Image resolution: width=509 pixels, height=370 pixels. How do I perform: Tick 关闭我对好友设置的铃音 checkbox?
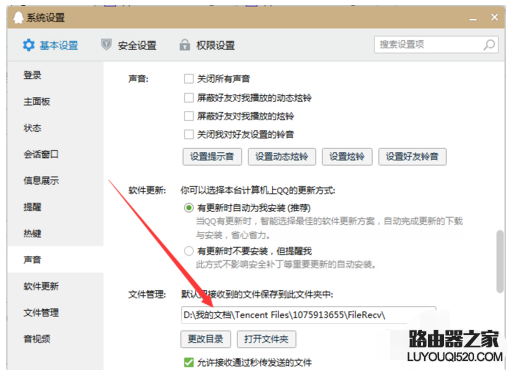pyautogui.click(x=189, y=134)
